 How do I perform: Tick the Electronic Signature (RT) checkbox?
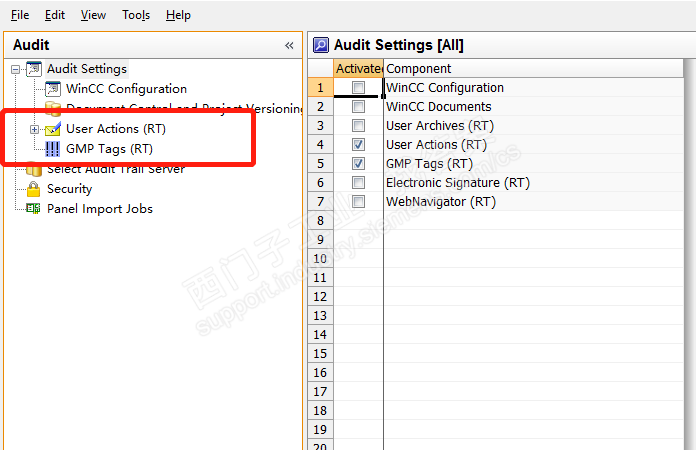coord(358,183)
